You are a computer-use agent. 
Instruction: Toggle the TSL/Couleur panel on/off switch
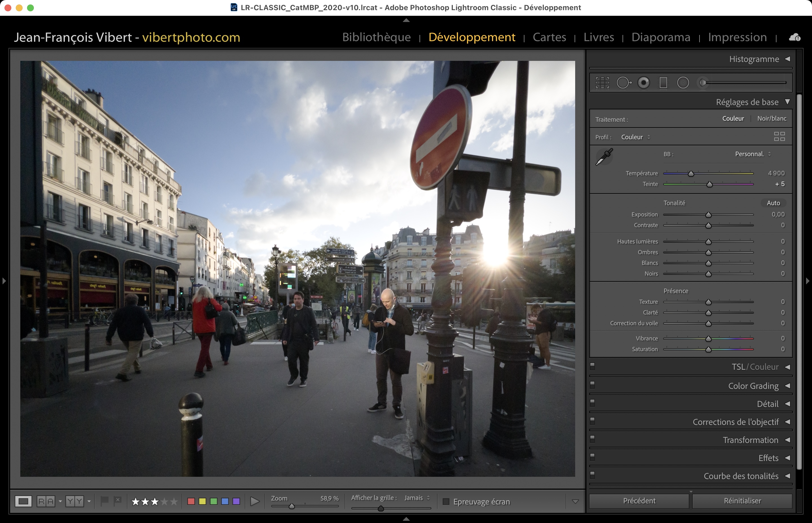click(593, 366)
